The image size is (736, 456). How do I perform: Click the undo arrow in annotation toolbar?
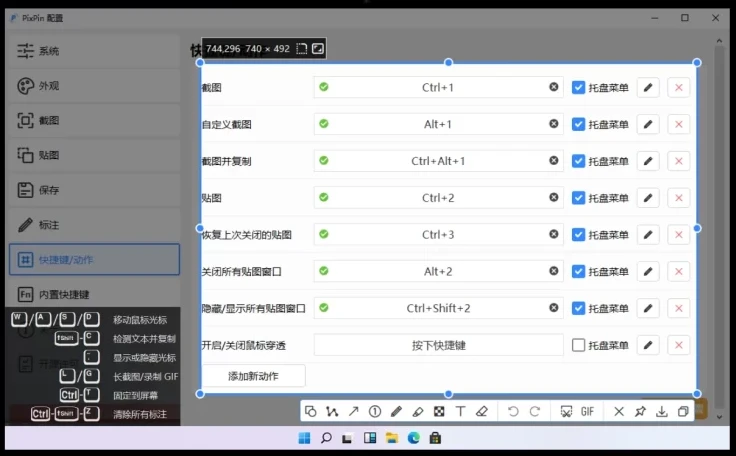(x=513, y=412)
